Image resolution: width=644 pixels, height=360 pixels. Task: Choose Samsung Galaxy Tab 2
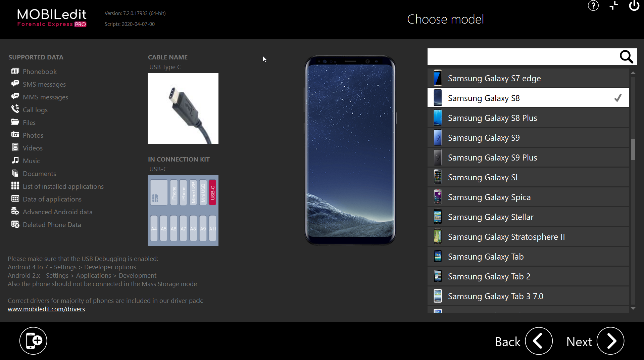tap(528, 276)
